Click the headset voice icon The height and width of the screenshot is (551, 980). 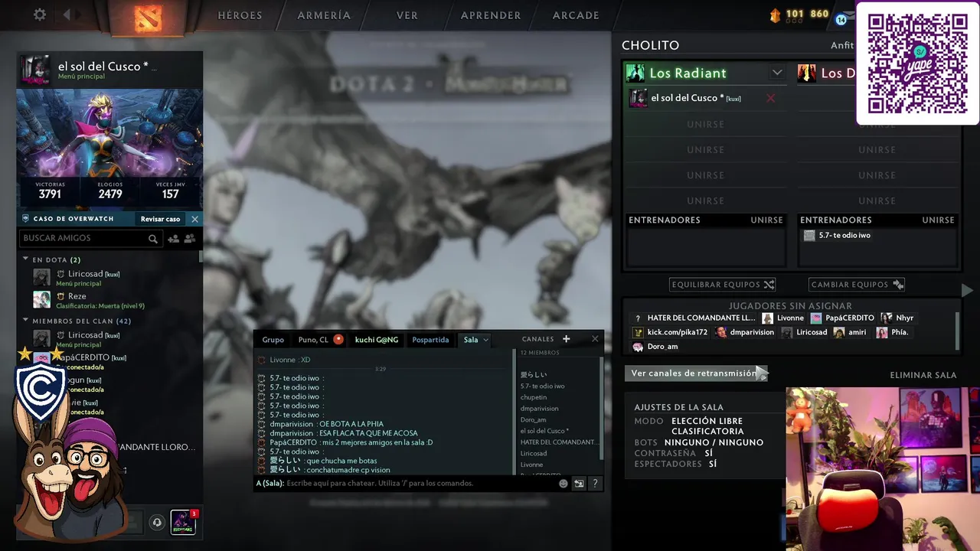157,523
